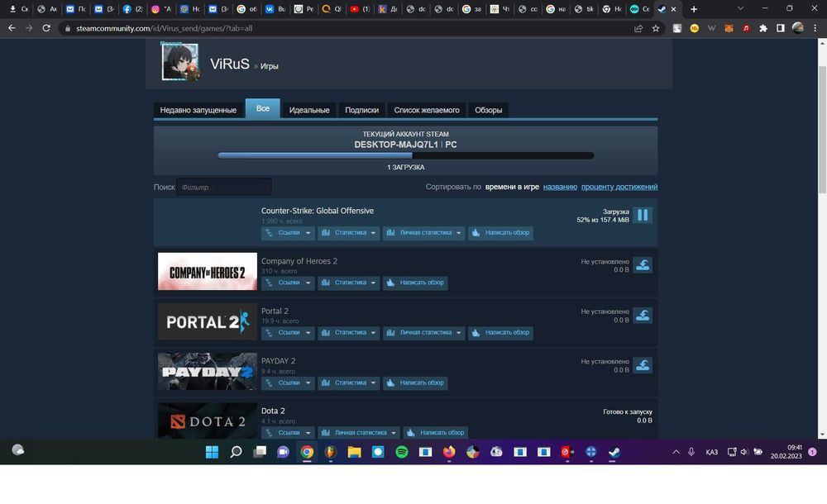The width and height of the screenshot is (827, 504).
Task: Click the page vertical scrollbar
Action: point(822,131)
